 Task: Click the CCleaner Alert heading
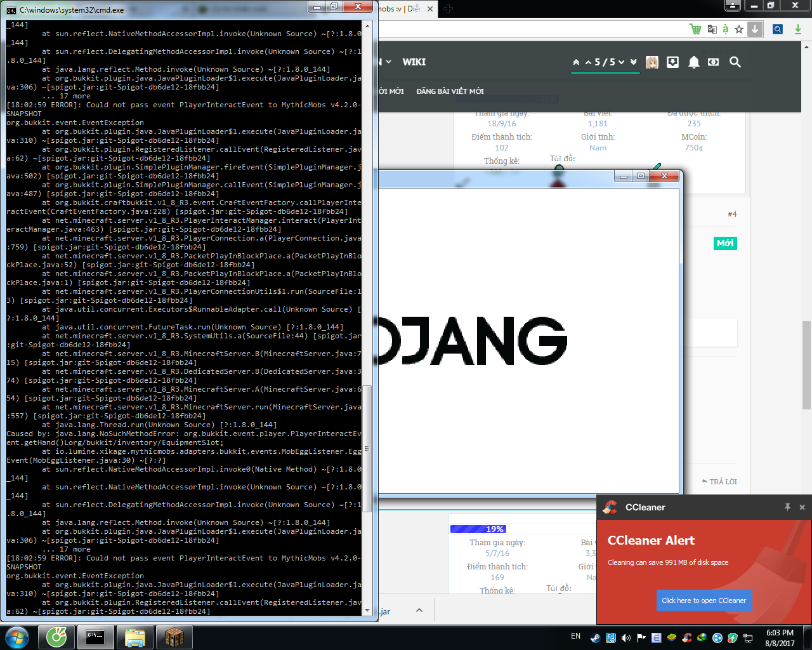coord(652,540)
